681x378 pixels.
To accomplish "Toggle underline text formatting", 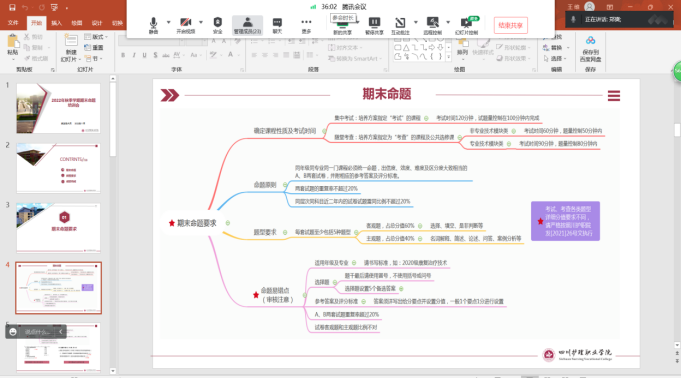I will click(144, 55).
